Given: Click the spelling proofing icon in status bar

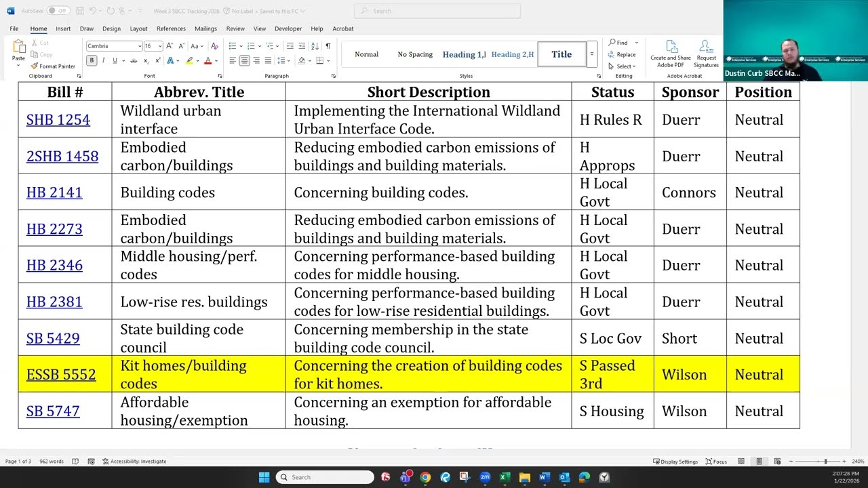Looking at the screenshot, I should pyautogui.click(x=75, y=462).
